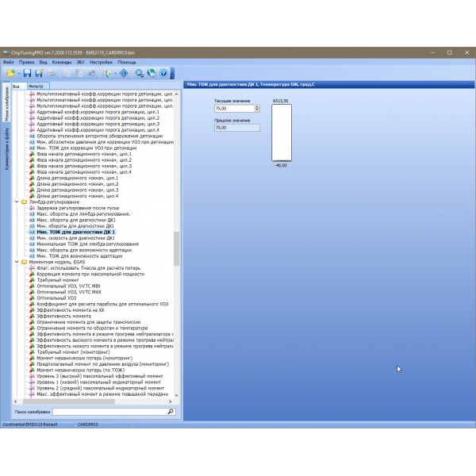476x476 pixels.
Task: Click the blue diamond toolbar icon
Action: click(x=123, y=73)
